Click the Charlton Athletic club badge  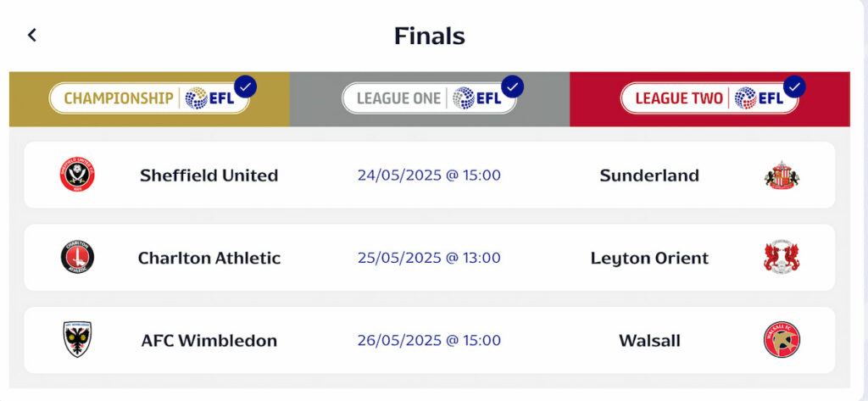(x=77, y=257)
